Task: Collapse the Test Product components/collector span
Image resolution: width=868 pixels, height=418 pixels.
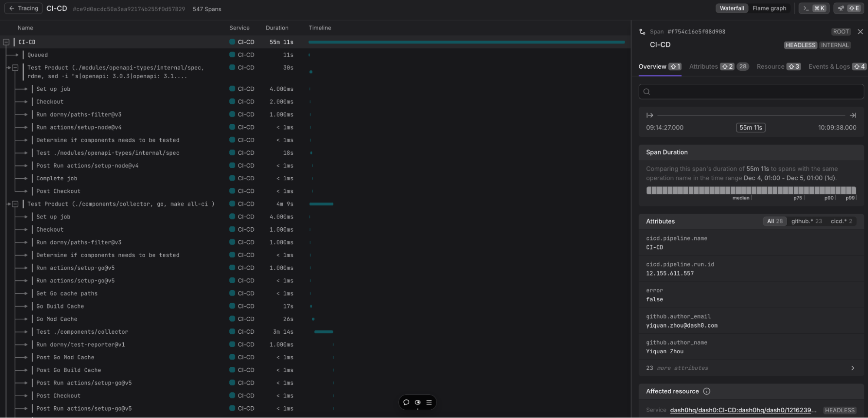Action: click(15, 204)
